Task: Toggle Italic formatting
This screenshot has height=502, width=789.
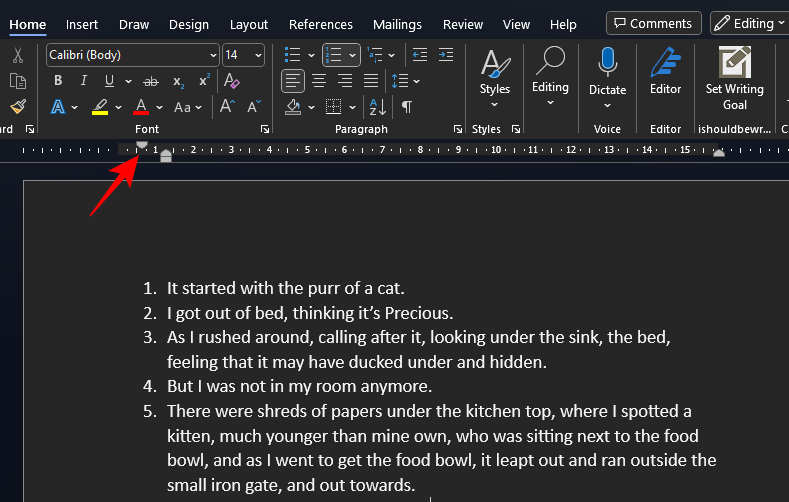Action: pos(84,80)
